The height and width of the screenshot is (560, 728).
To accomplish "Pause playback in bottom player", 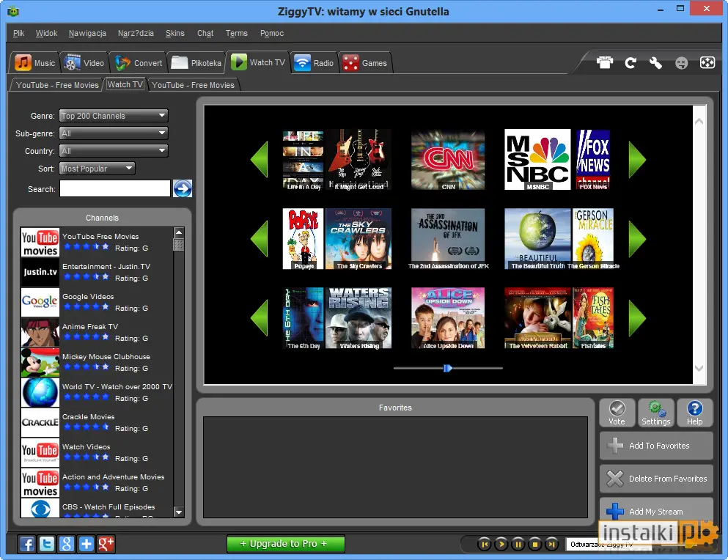I will pyautogui.click(x=518, y=544).
